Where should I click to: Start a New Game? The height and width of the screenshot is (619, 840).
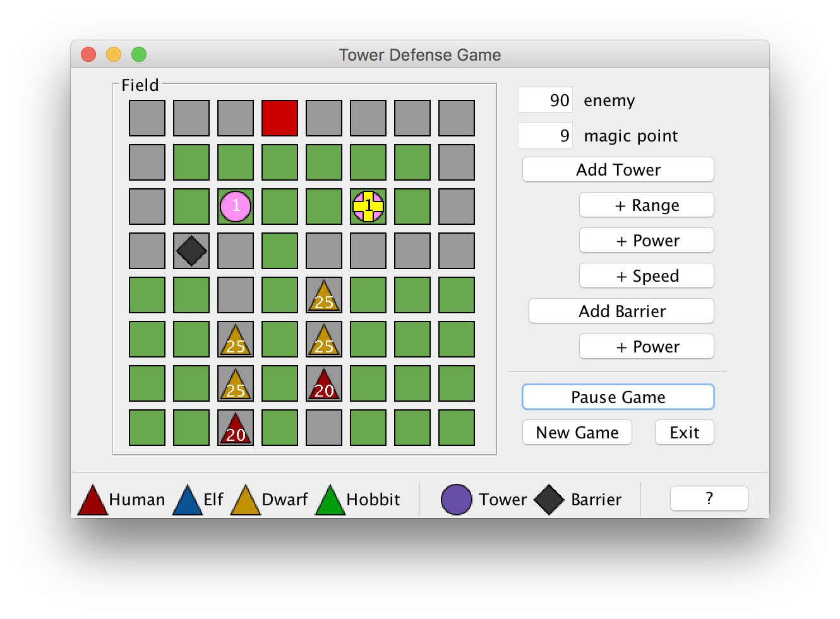(x=577, y=432)
